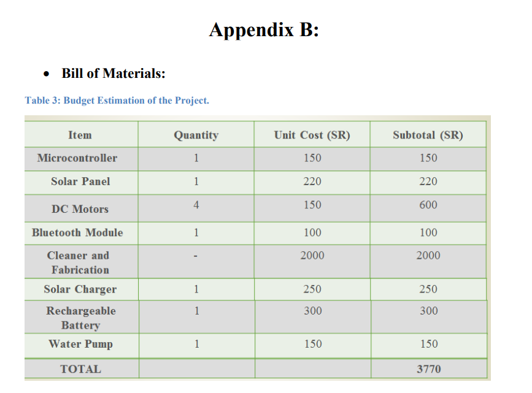Screen dimensions: 532x393
Task: Click the total value 3770
Action: (x=429, y=369)
